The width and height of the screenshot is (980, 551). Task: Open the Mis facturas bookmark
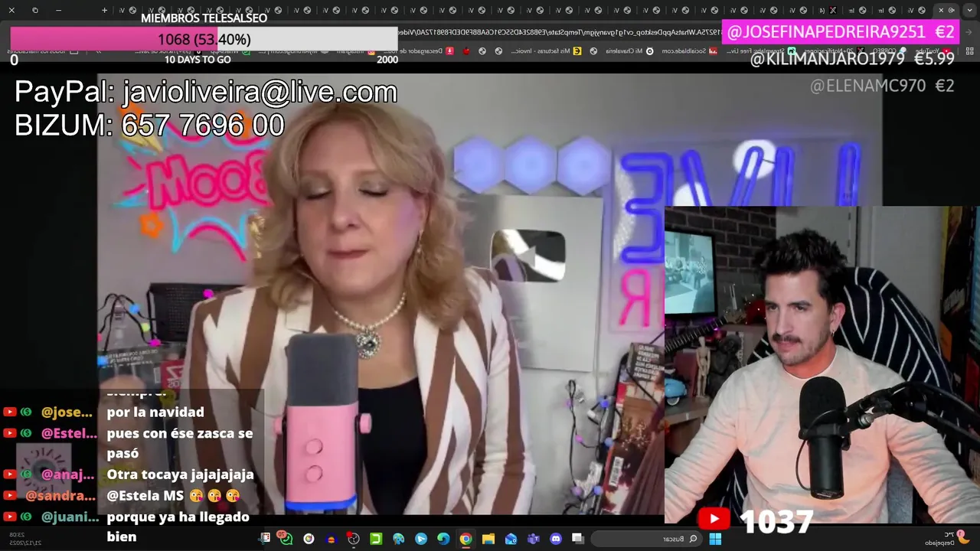[x=547, y=51]
